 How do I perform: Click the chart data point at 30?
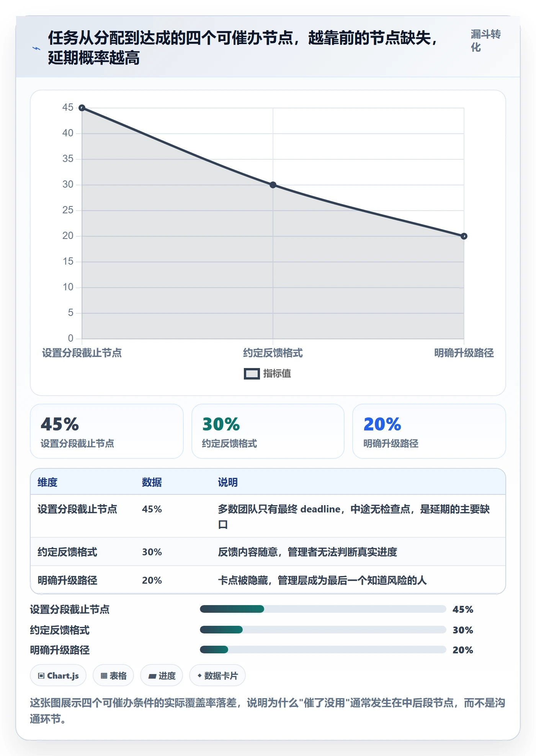[x=273, y=185]
